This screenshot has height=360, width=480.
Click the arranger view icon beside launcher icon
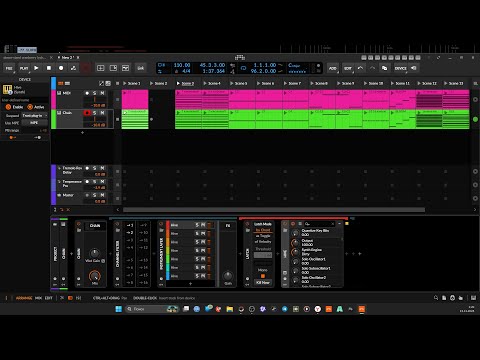tap(67, 83)
